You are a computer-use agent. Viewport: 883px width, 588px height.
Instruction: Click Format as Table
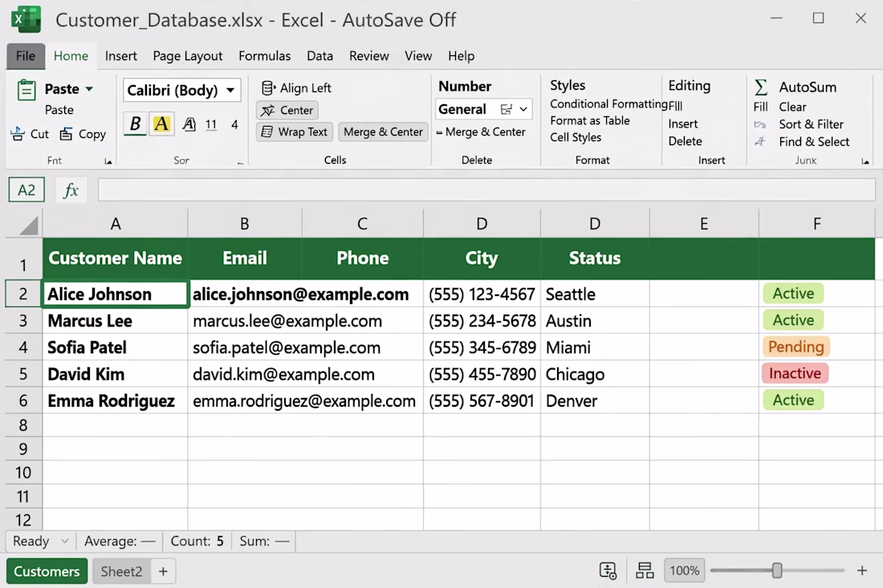[x=590, y=120]
